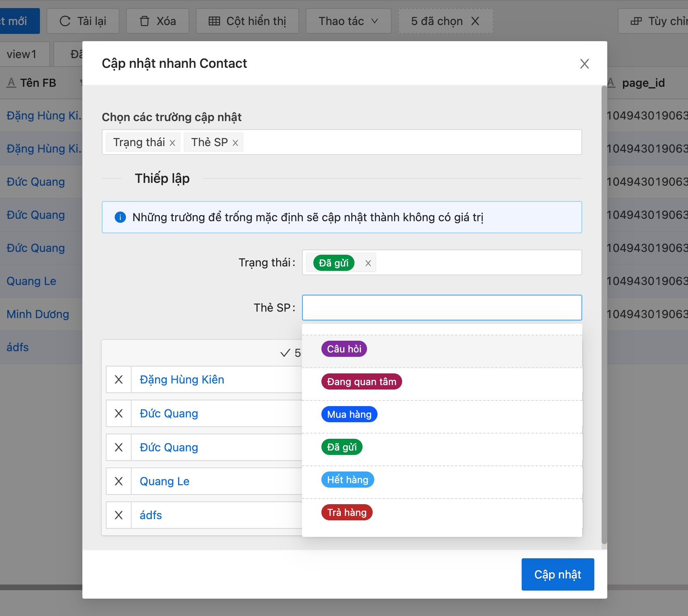Remove ádfs from the selected list
This screenshot has height=616, width=688.
[x=119, y=515]
